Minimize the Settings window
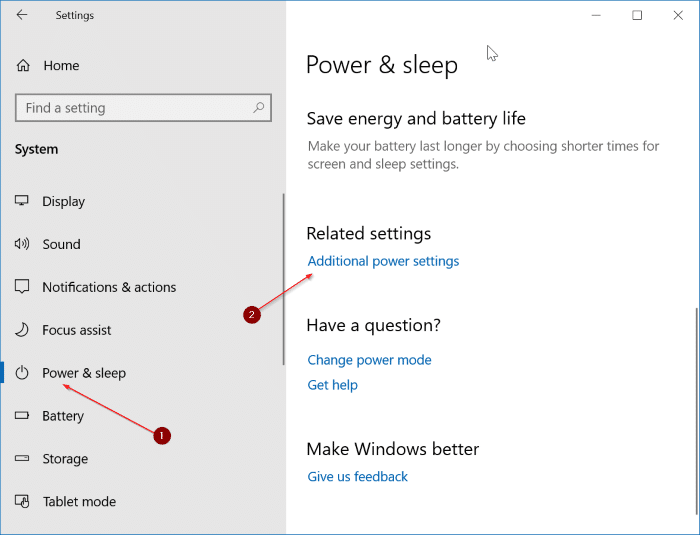This screenshot has width=700, height=535. (596, 15)
